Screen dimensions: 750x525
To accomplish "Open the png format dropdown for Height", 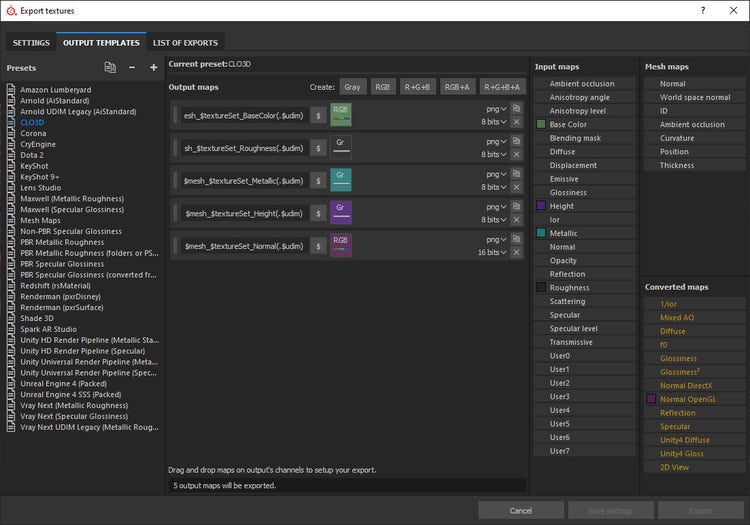I will (x=496, y=207).
